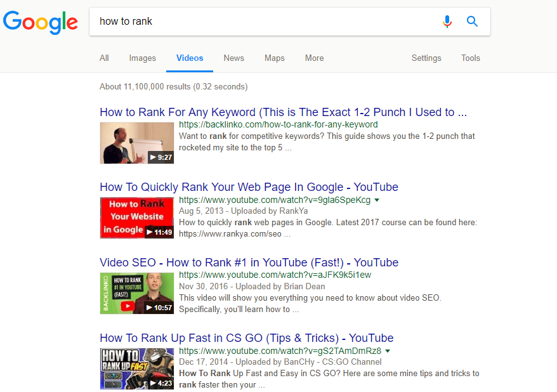
Task: Click the blue search magnifier icon
Action: (x=472, y=22)
